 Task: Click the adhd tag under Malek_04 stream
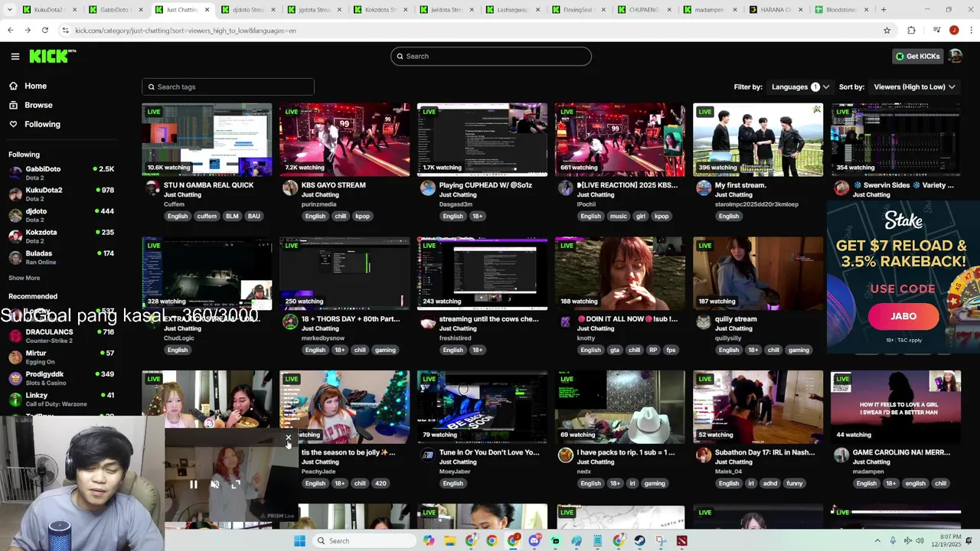tap(770, 484)
